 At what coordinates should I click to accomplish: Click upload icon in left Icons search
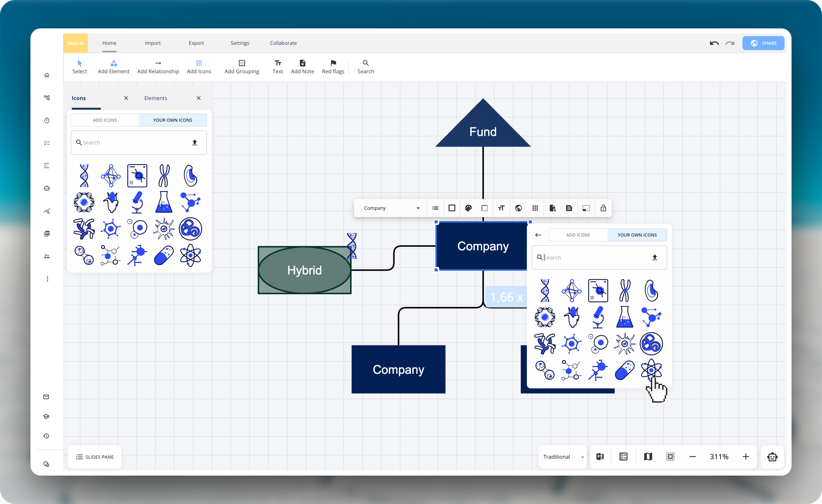pyautogui.click(x=195, y=142)
